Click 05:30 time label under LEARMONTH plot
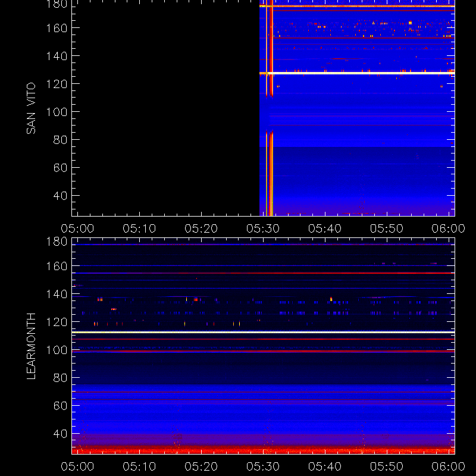The image size is (476, 476). tap(263, 466)
